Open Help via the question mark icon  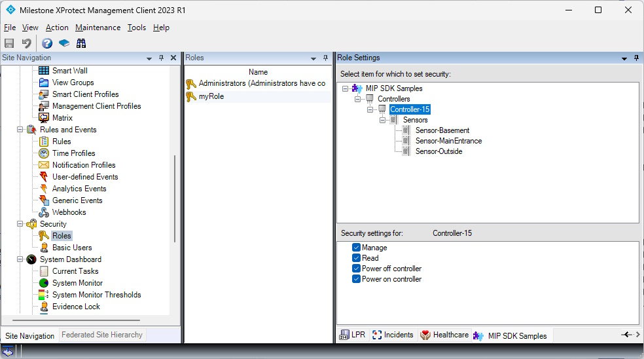[x=47, y=43]
